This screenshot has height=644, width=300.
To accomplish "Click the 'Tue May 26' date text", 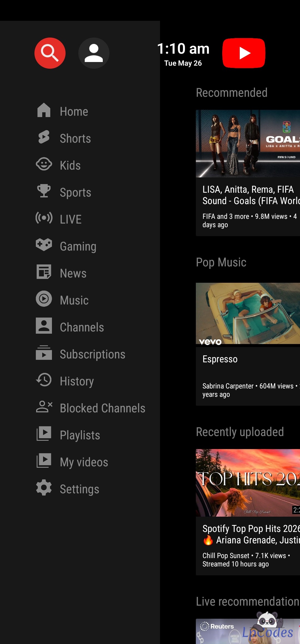I will click(x=183, y=63).
